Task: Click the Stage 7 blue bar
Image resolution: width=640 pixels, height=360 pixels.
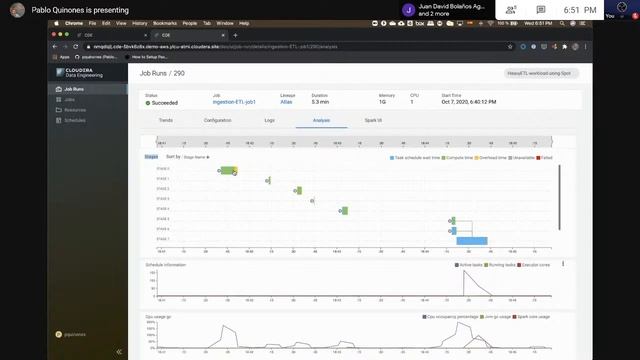Action: (472, 241)
